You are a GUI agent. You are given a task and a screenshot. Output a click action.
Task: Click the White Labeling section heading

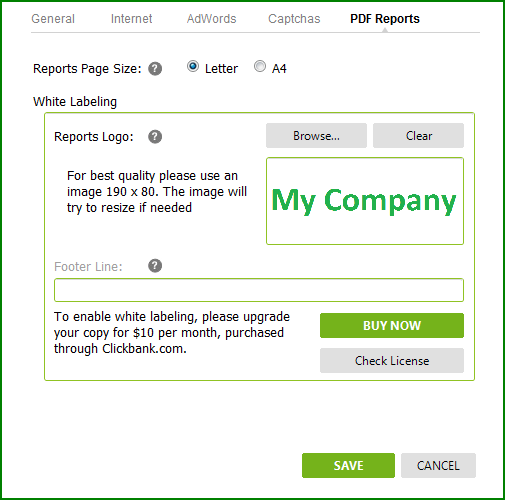point(75,102)
